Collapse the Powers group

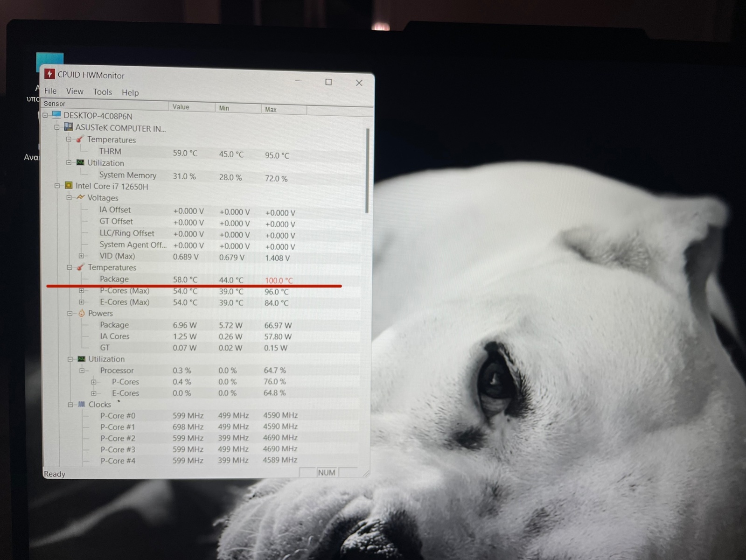click(x=70, y=313)
